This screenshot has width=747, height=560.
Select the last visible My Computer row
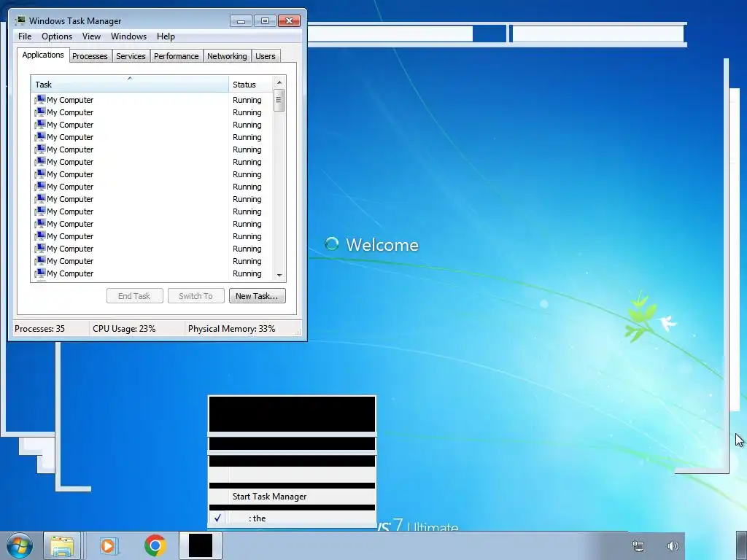(152, 273)
